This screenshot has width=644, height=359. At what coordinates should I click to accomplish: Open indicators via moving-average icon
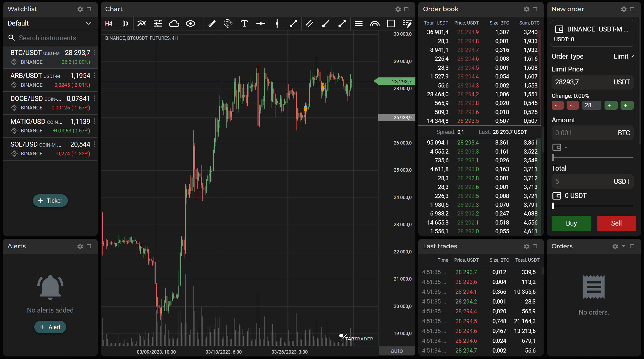click(x=141, y=24)
